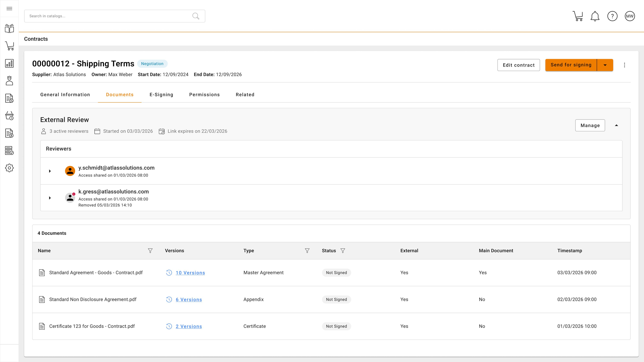Viewport: 644px width, 362px height.
Task: Click file icon of Certificate 123 for Goods
Action: coord(42,326)
